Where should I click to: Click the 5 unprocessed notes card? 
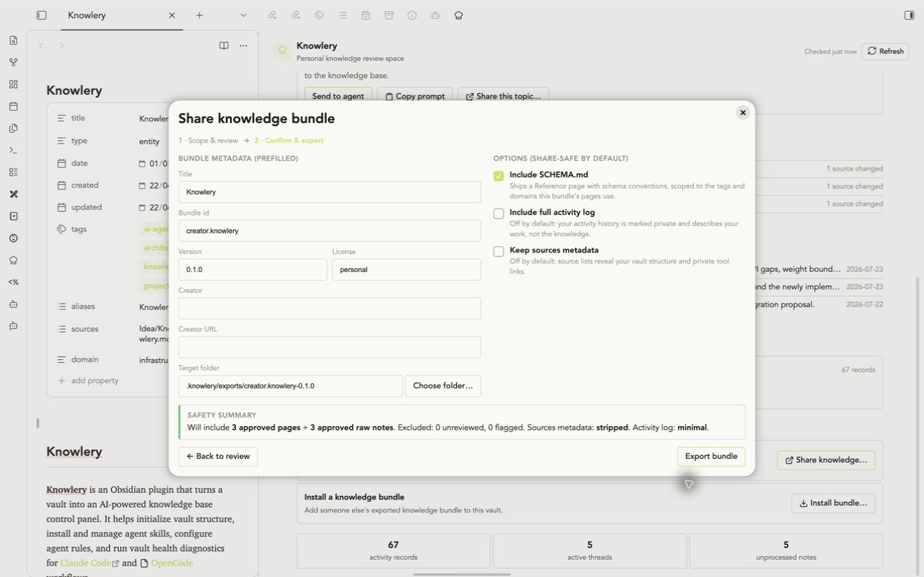coord(786,551)
